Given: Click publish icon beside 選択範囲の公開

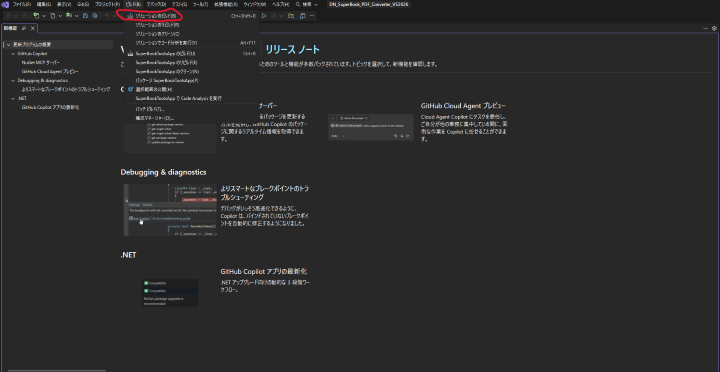Looking at the screenshot, I should (130, 89).
